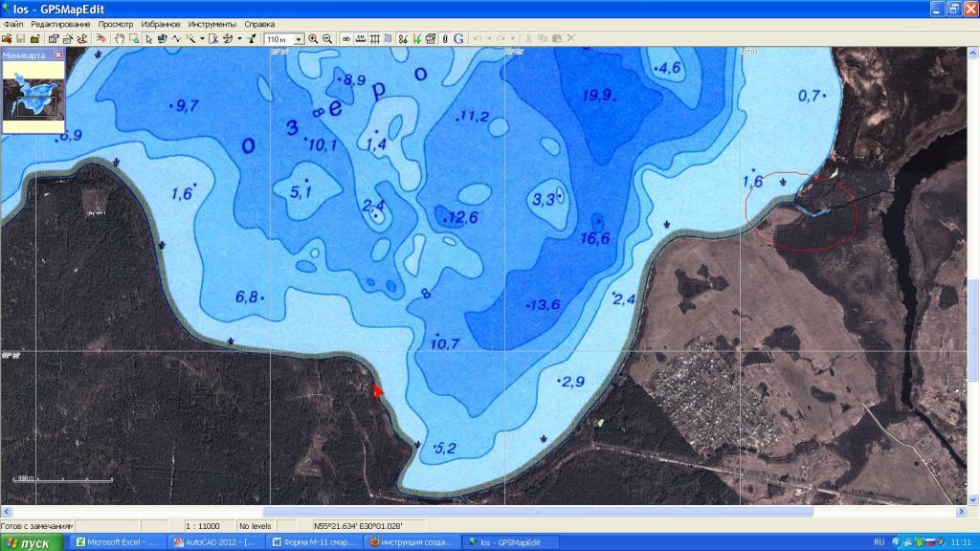Open the map properties icon
Viewport: 980px width, 551px height.
(54, 39)
